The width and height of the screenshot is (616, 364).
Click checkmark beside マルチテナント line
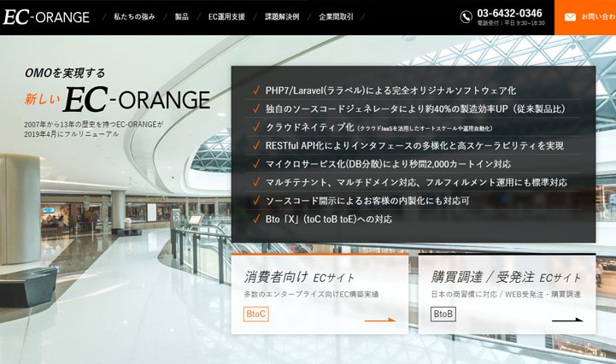pyautogui.click(x=256, y=182)
